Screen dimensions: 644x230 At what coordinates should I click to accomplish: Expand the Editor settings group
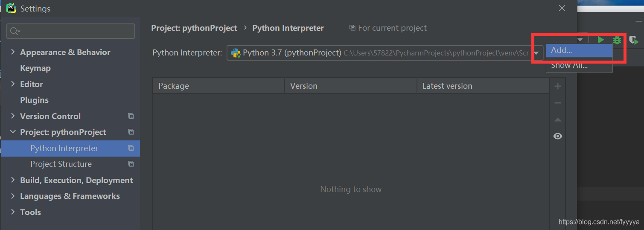pyautogui.click(x=12, y=84)
